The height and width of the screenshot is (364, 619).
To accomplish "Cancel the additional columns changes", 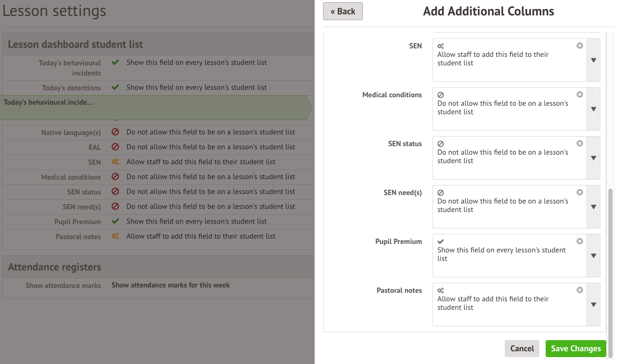I will [x=522, y=349].
